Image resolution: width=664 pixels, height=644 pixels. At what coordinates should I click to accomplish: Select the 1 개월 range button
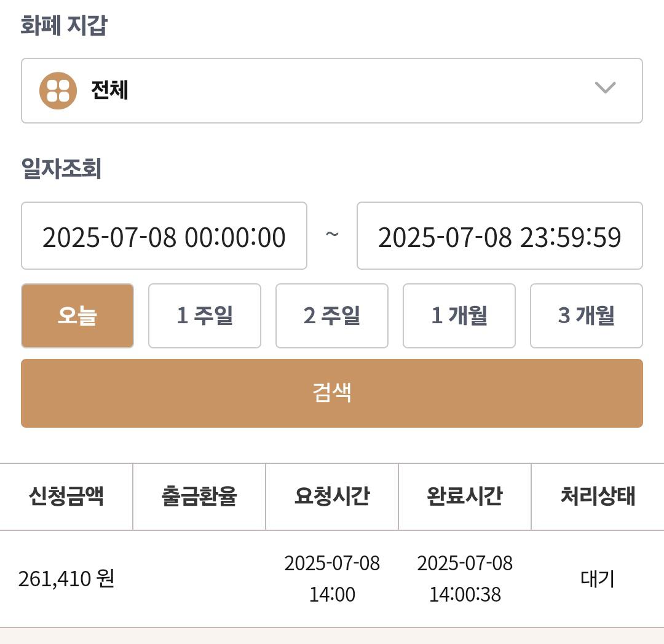459,316
